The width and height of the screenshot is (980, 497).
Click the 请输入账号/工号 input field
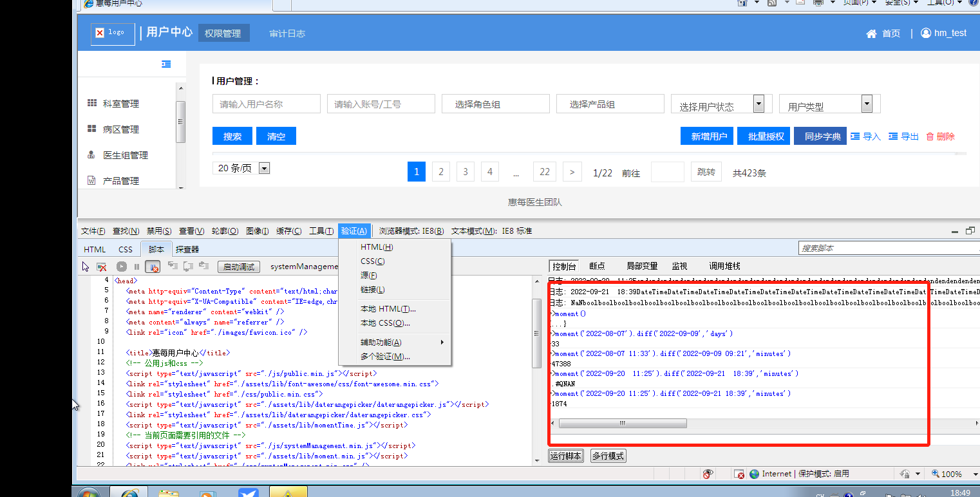tap(381, 104)
